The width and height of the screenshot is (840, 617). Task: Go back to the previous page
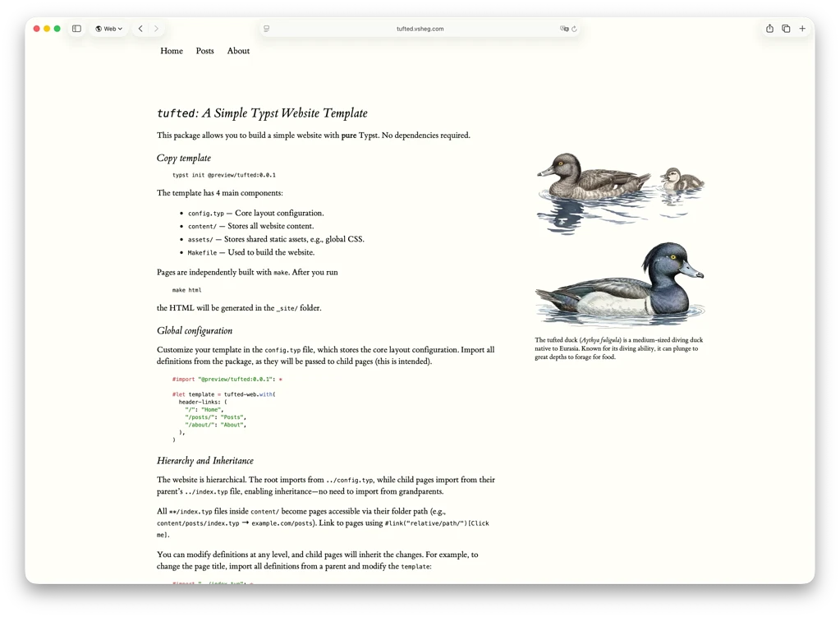click(140, 29)
